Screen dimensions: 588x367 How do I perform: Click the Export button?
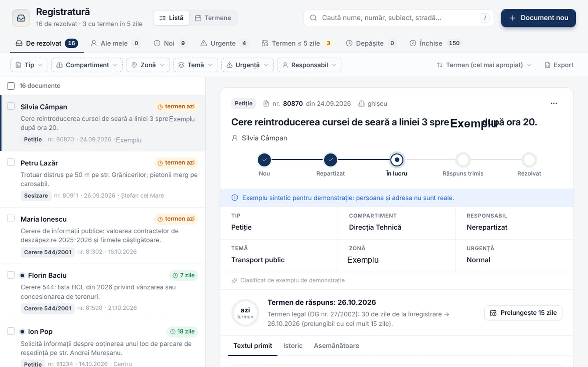[x=559, y=65]
